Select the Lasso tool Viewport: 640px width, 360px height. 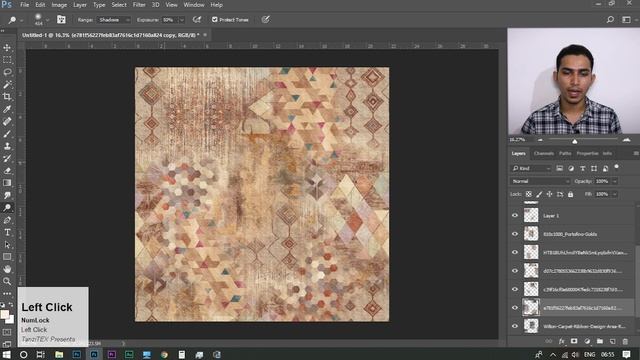coord(7,72)
